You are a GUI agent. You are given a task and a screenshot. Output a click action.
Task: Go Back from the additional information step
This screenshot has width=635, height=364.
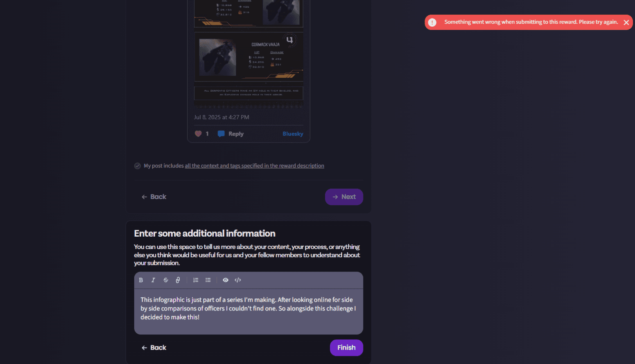pos(154,348)
